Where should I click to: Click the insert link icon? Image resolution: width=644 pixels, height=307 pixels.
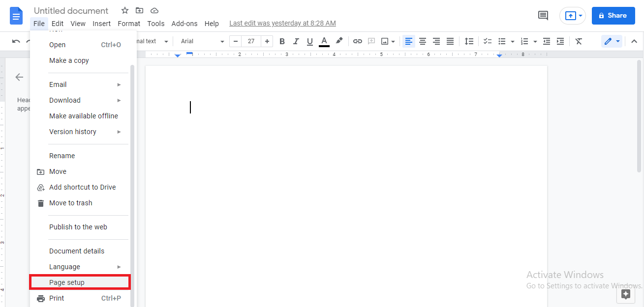pyautogui.click(x=358, y=41)
